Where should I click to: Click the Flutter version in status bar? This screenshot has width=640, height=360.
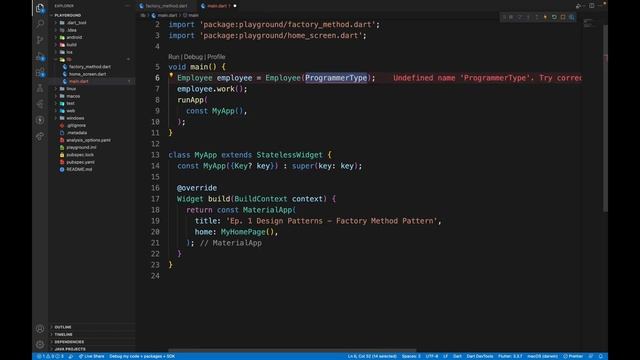click(510, 356)
